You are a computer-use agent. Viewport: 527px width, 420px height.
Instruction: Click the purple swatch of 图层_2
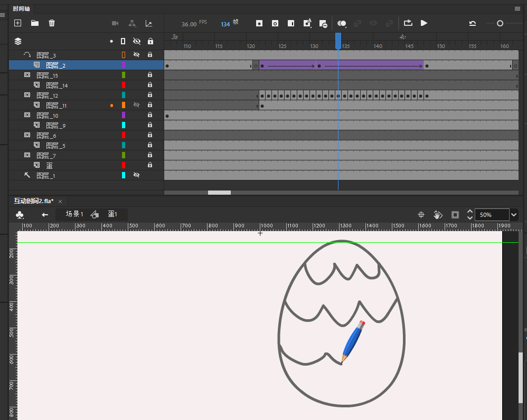coord(124,65)
